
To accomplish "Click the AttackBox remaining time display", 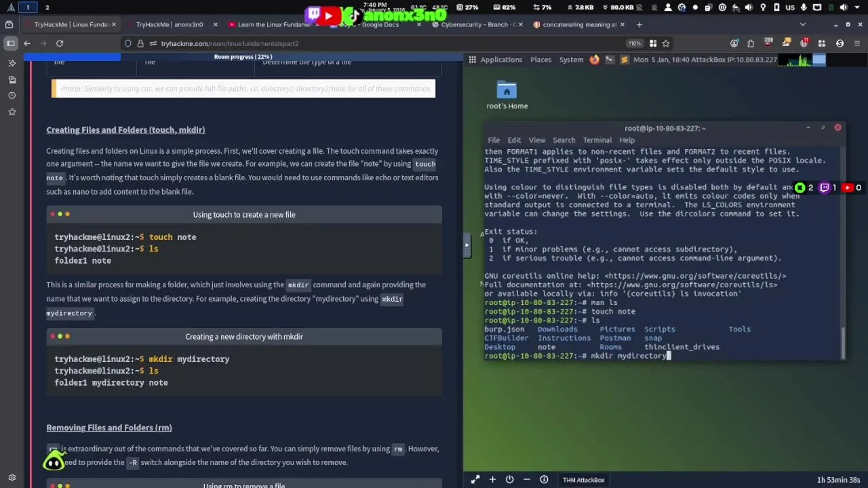I will click(x=838, y=480).
